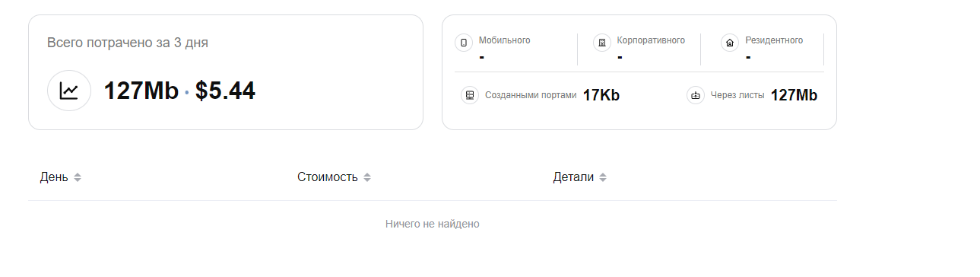Click the mobile phone icon
The height and width of the screenshot is (277, 980).
point(464,43)
